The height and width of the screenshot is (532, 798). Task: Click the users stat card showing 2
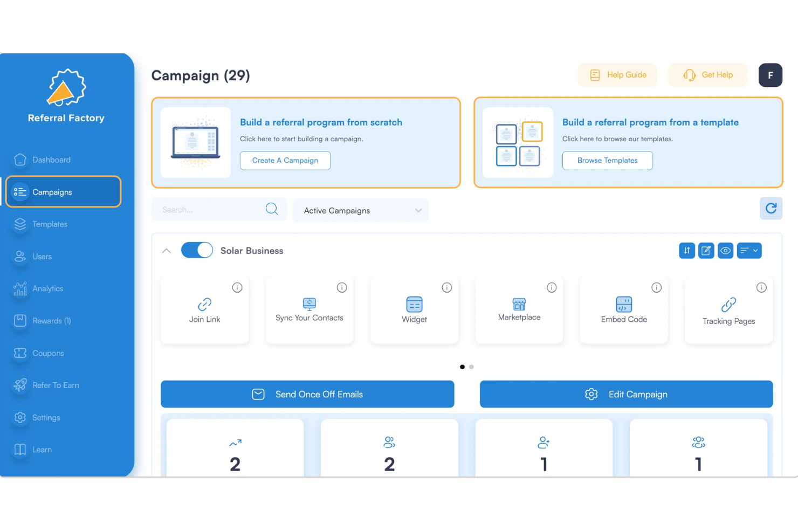(x=389, y=448)
